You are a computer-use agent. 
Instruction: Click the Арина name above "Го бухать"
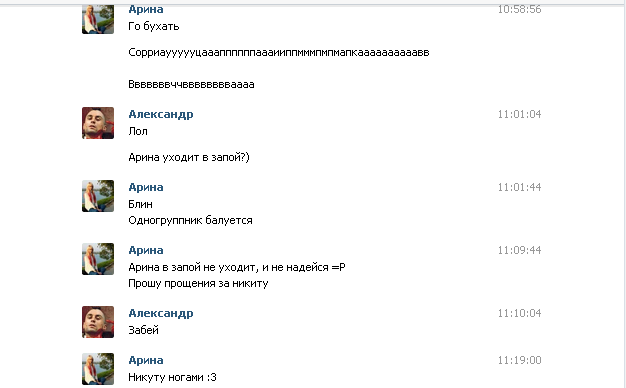tap(146, 10)
